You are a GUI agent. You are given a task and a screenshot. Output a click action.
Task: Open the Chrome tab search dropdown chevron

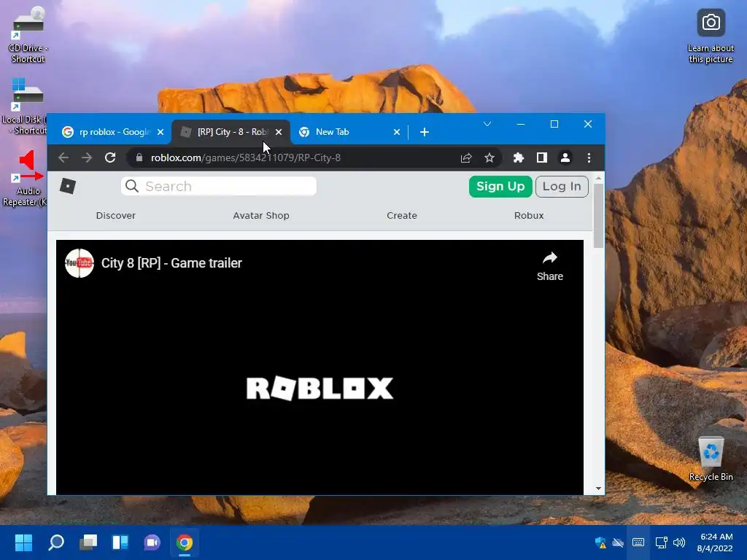tap(487, 124)
